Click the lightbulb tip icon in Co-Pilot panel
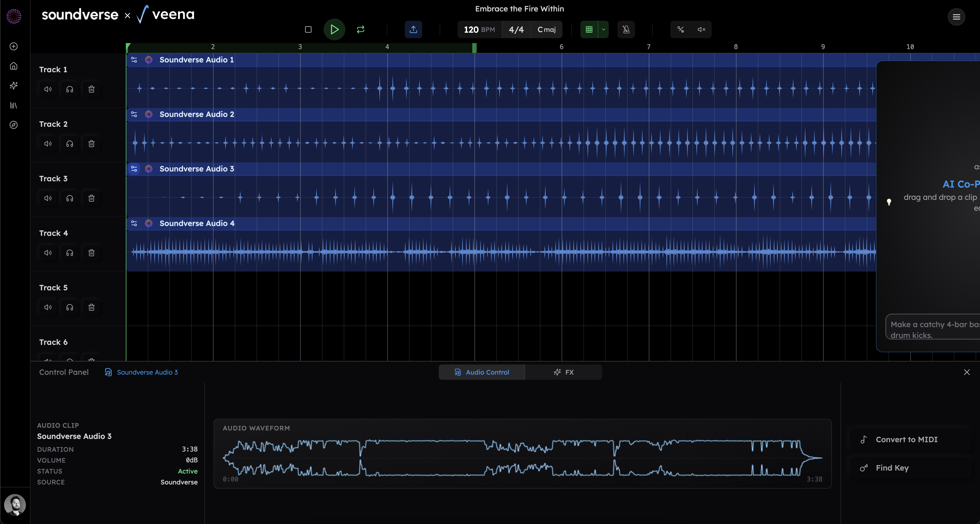The image size is (980, 524). tap(889, 202)
